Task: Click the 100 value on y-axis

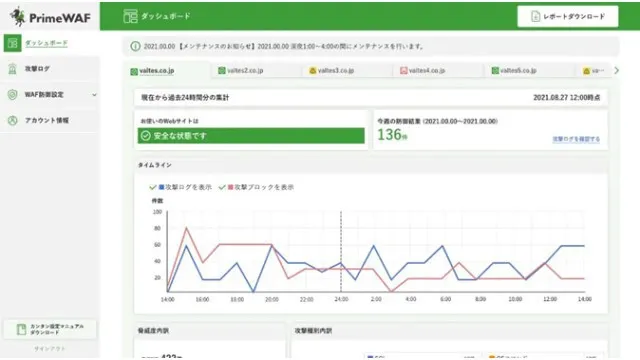Action: click(x=157, y=212)
